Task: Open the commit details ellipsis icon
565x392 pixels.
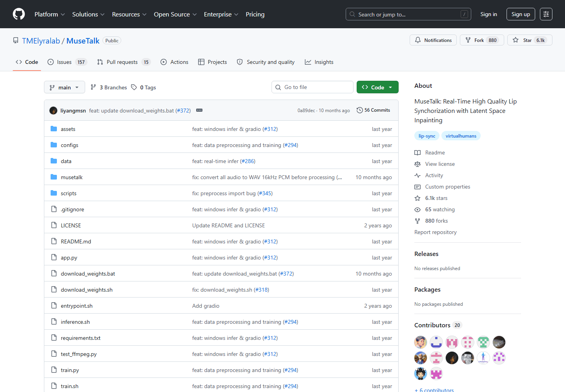Action: point(199,110)
